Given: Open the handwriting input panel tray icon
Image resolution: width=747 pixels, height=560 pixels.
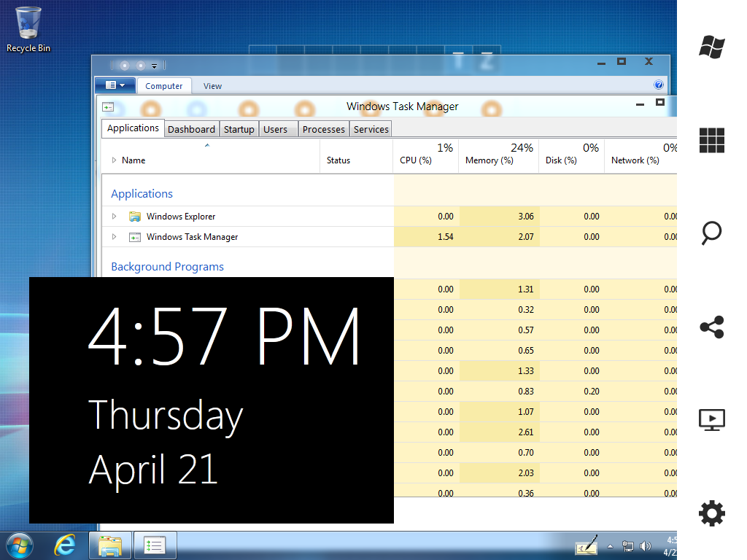Looking at the screenshot, I should pos(587,545).
